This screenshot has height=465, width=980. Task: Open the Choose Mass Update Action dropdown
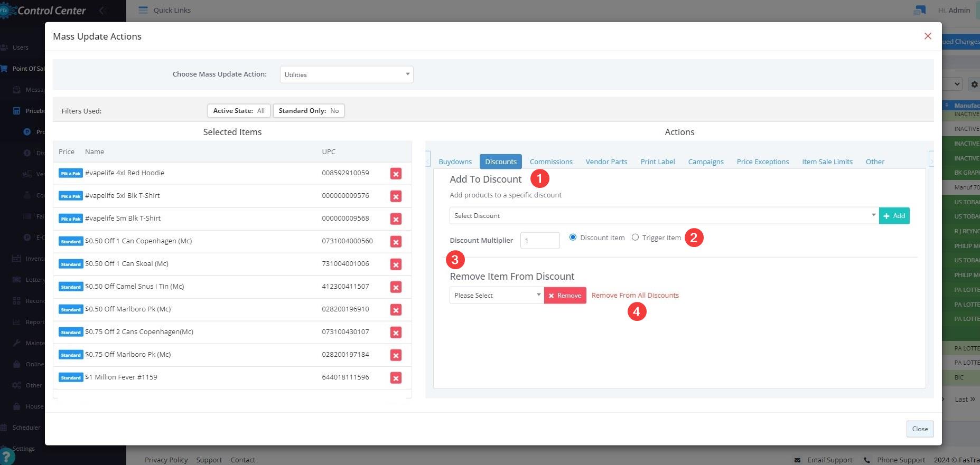tap(347, 74)
